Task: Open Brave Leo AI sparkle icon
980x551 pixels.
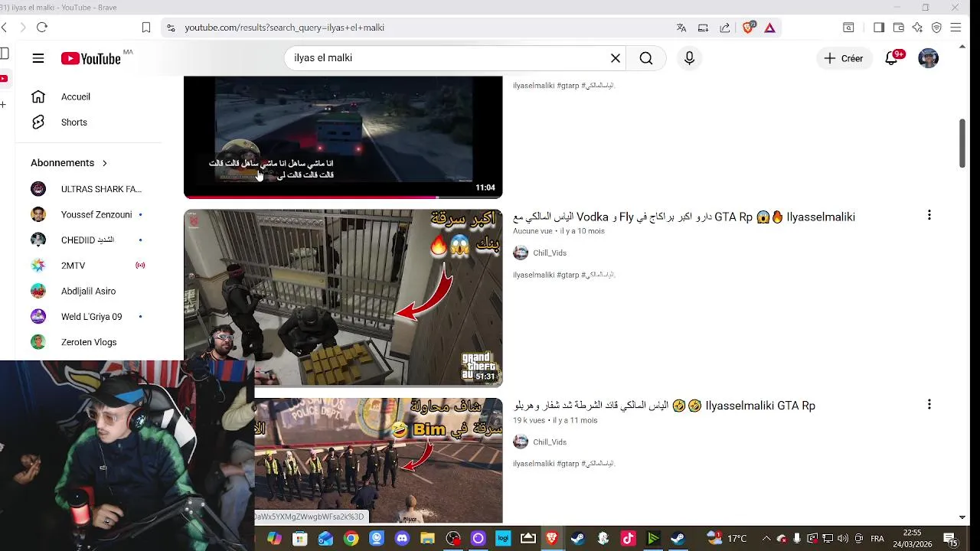Action: point(917,28)
